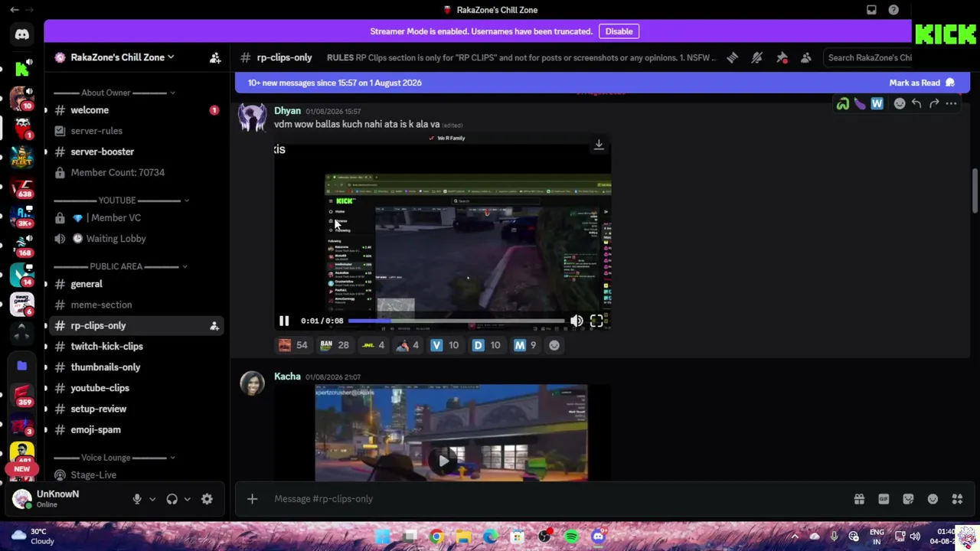
Task: Open the Threads icon in channel header
Action: coord(733,57)
